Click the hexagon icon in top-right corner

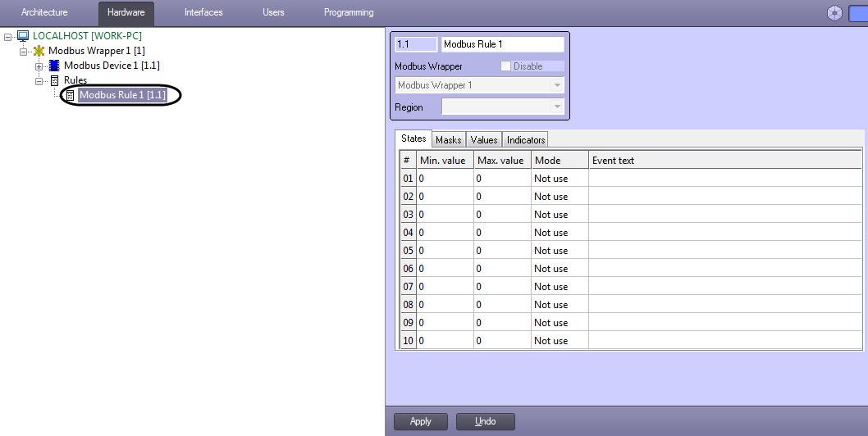[834, 13]
